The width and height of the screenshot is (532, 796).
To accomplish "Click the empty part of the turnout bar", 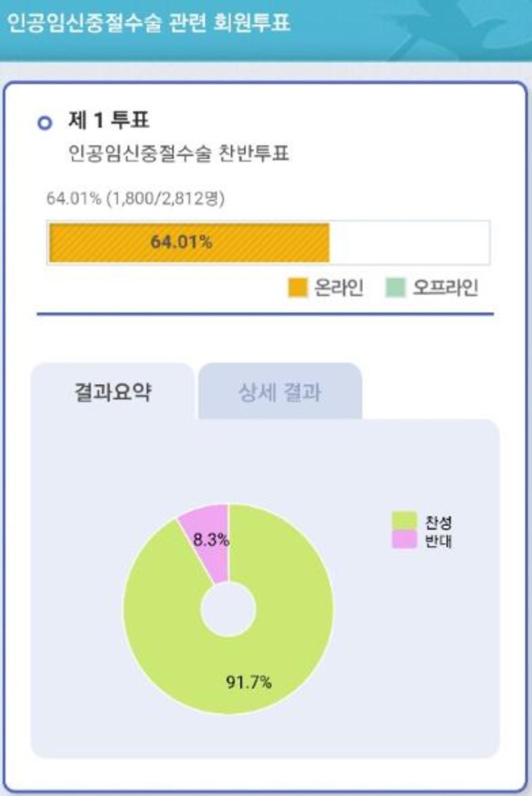I will 409,243.
